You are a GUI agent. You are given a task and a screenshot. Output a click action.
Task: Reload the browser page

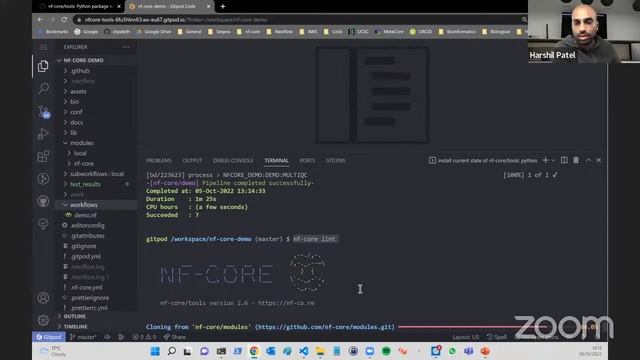click(x=64, y=20)
